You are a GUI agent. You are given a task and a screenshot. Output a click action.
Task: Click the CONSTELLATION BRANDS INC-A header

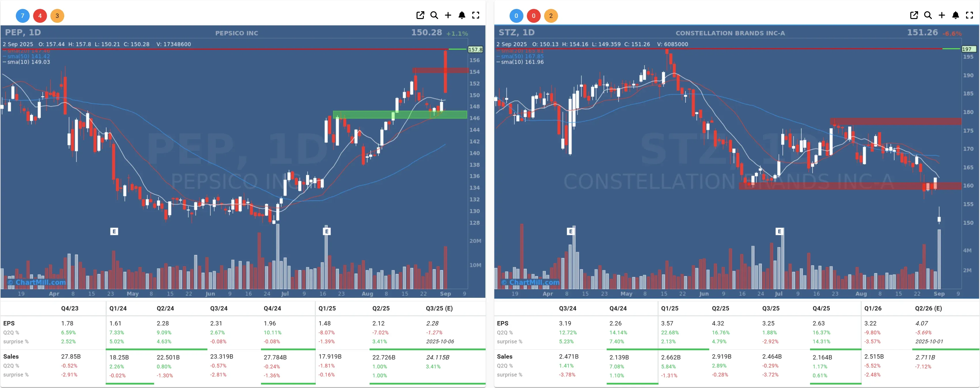[x=730, y=33]
